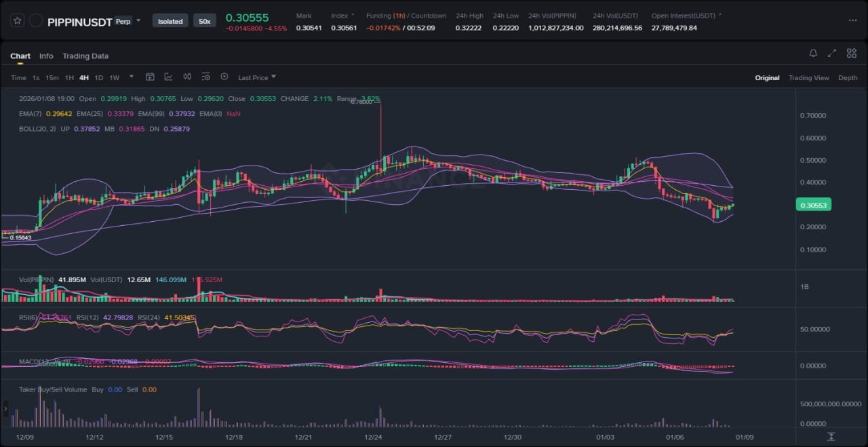This screenshot has height=447, width=868.
Task: Open the calendar date jump icon
Action: [150, 77]
